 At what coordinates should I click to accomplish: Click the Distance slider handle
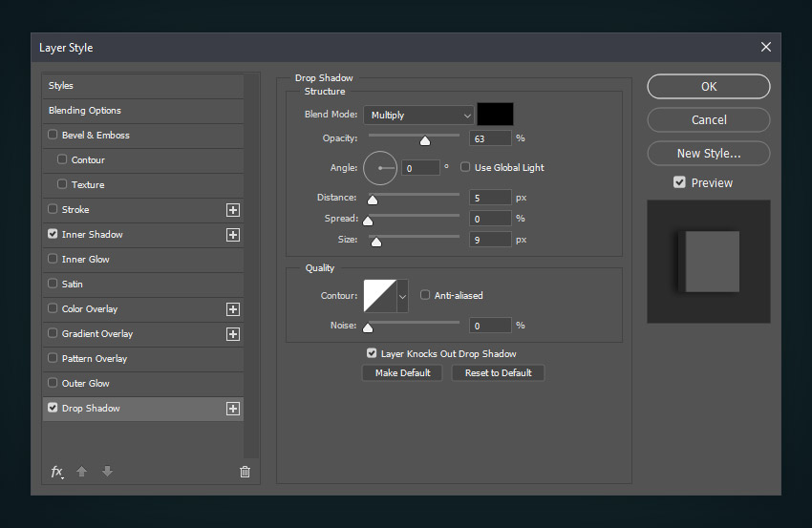373,200
